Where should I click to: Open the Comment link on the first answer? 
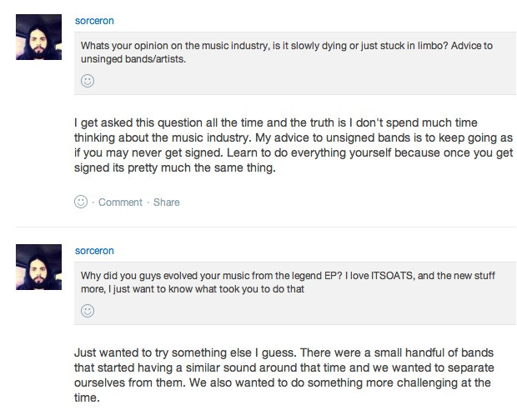[x=120, y=202]
